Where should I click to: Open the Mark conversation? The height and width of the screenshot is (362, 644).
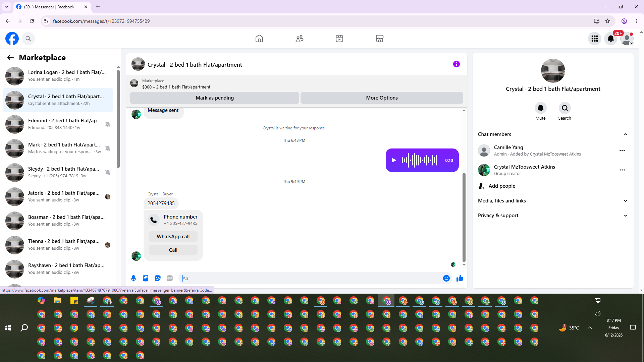(58, 148)
